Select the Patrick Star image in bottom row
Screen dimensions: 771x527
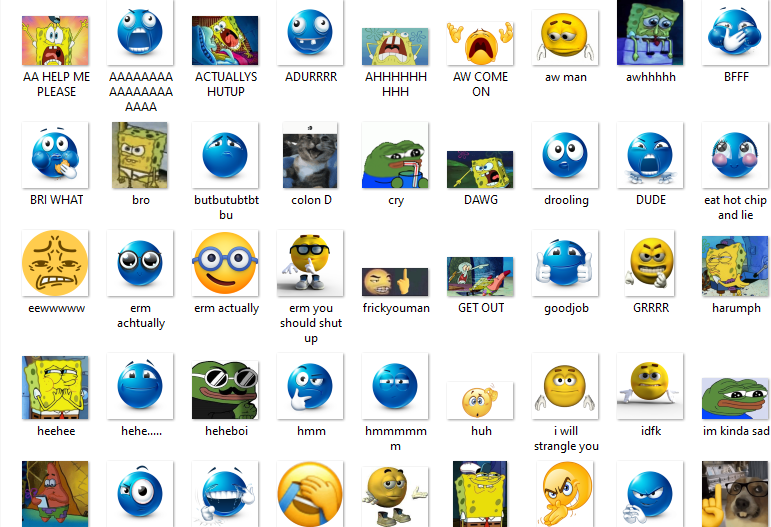click(55, 494)
